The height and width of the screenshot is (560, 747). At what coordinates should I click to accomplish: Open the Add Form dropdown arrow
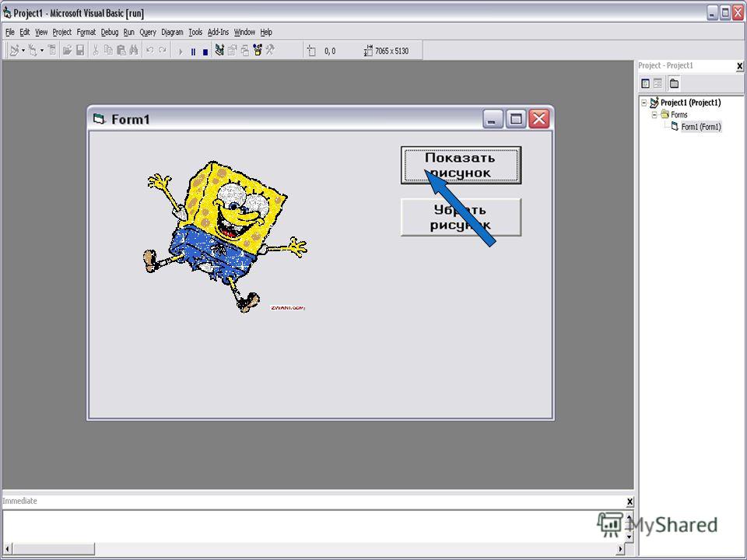[42, 51]
